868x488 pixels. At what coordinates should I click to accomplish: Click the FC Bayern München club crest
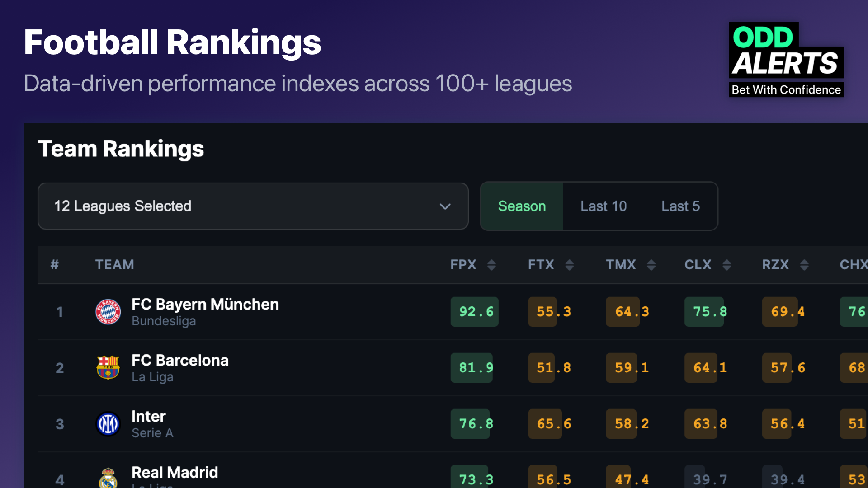tap(108, 312)
